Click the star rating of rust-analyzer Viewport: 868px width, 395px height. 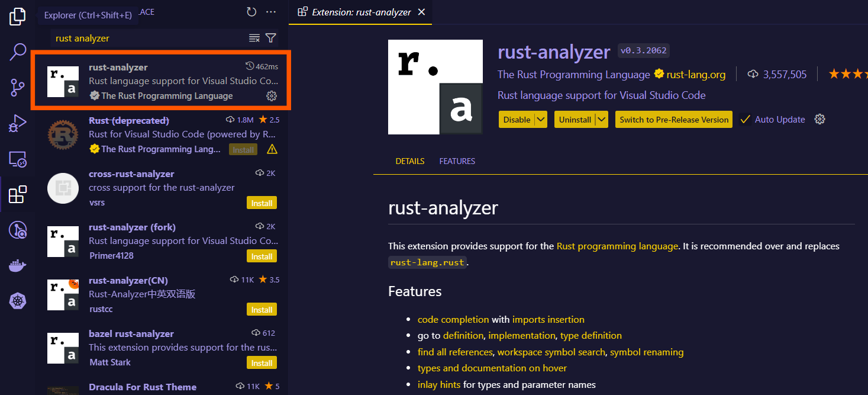click(x=848, y=75)
